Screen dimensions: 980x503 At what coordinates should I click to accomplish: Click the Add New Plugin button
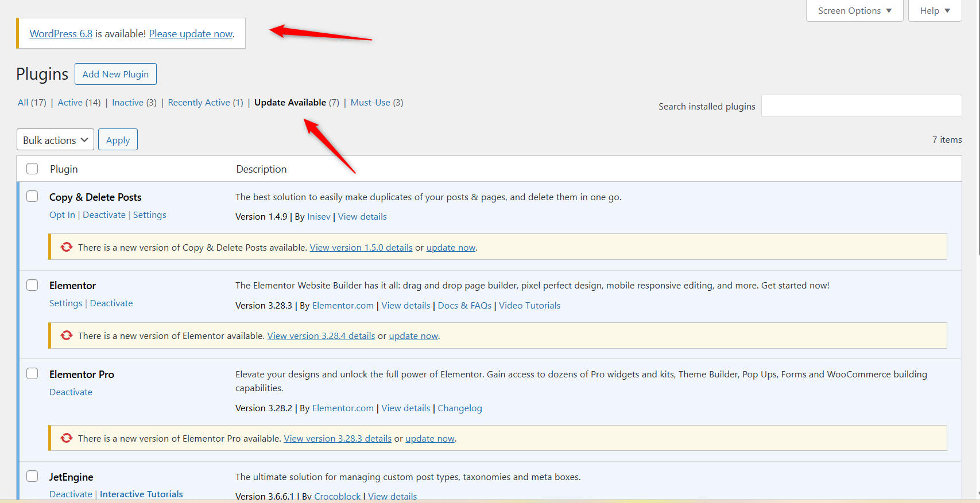(115, 74)
